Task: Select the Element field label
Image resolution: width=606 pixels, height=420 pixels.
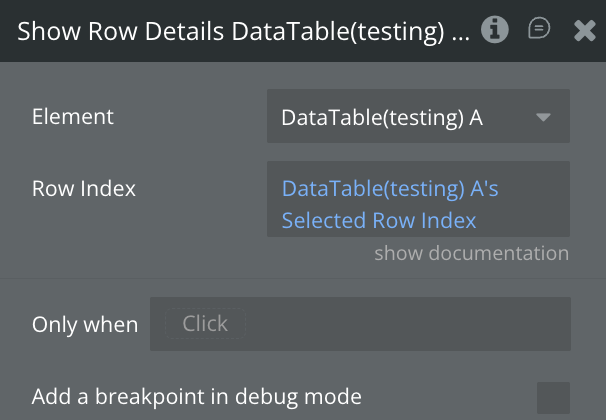Action: 73,117
